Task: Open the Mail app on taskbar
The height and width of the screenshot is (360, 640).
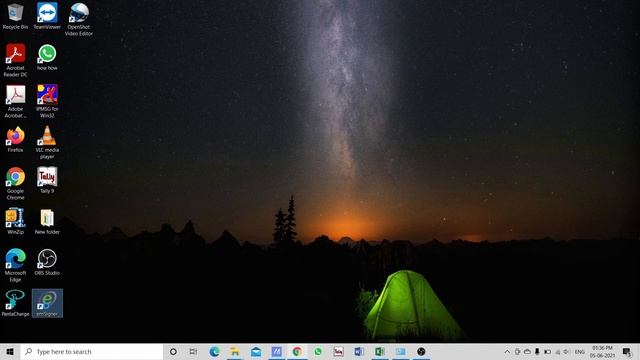Action: pyautogui.click(x=256, y=351)
